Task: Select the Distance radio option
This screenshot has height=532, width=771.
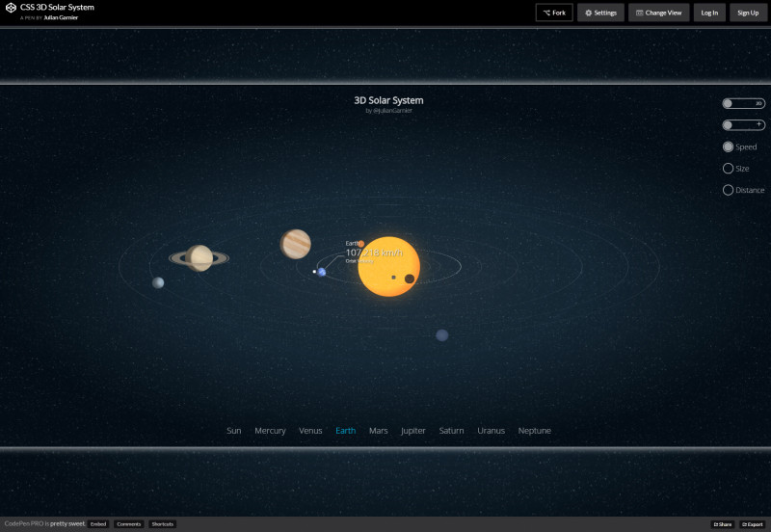Action: tap(729, 190)
